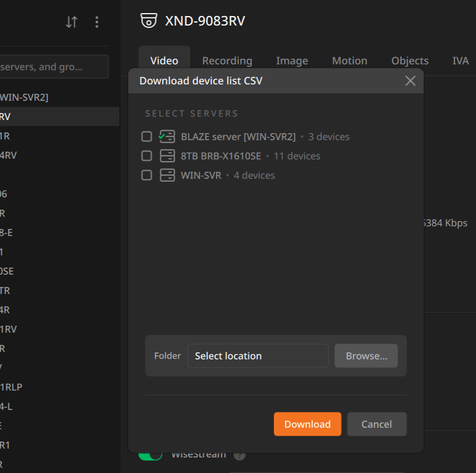Open the three-dot more options menu
This screenshot has height=473, width=476.
[97, 22]
